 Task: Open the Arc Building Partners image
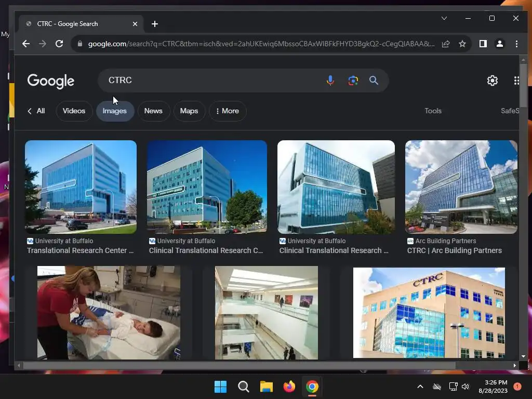point(461,187)
